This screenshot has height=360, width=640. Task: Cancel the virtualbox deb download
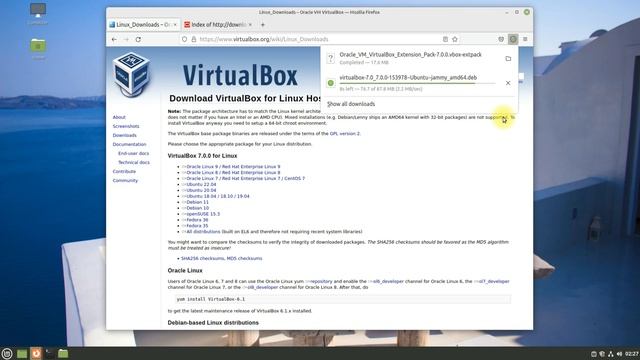point(508,83)
